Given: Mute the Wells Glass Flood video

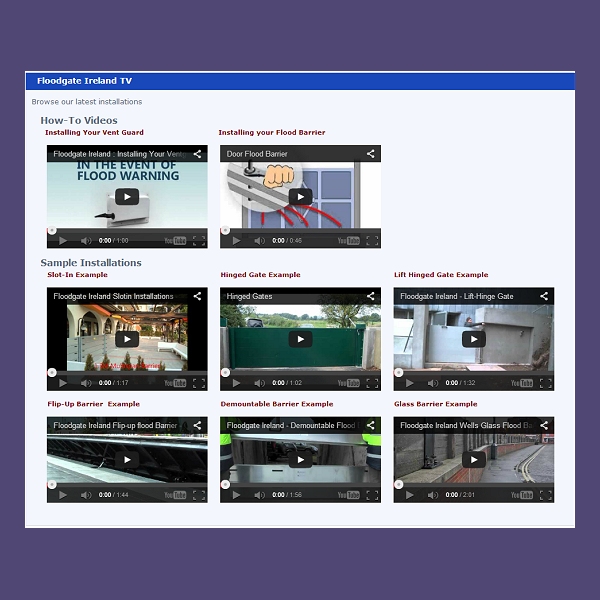Looking at the screenshot, I should point(432,495).
